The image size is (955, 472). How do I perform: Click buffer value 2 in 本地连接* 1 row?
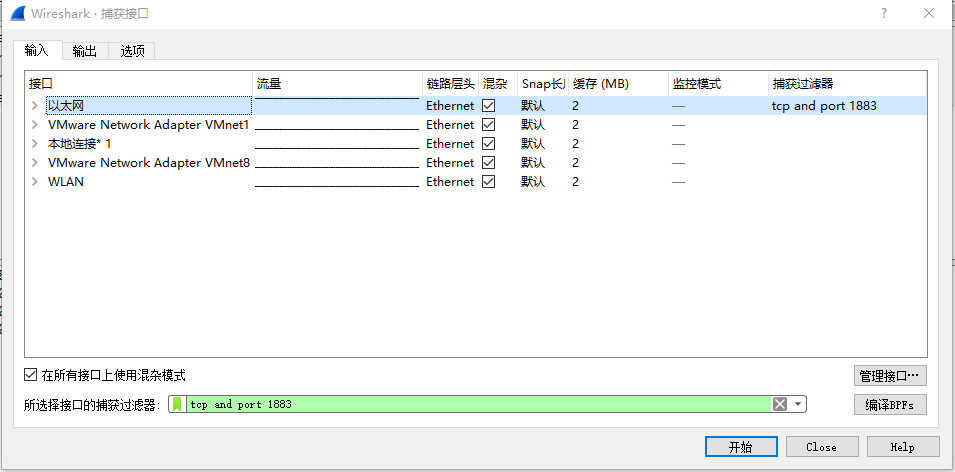tap(576, 144)
